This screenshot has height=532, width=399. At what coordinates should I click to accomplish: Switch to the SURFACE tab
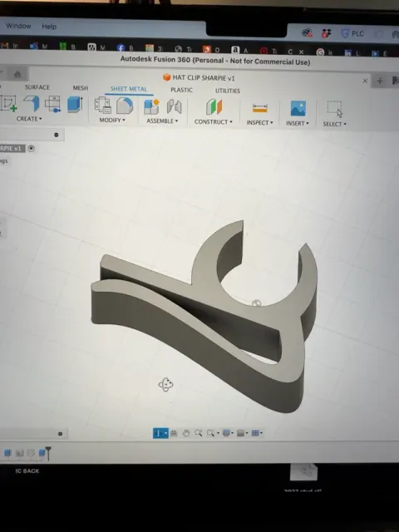pyautogui.click(x=37, y=87)
